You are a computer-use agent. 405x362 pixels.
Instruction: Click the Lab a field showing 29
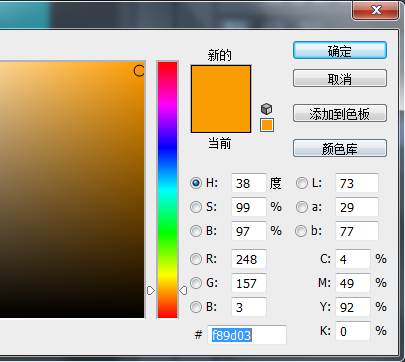pyautogui.click(x=357, y=207)
